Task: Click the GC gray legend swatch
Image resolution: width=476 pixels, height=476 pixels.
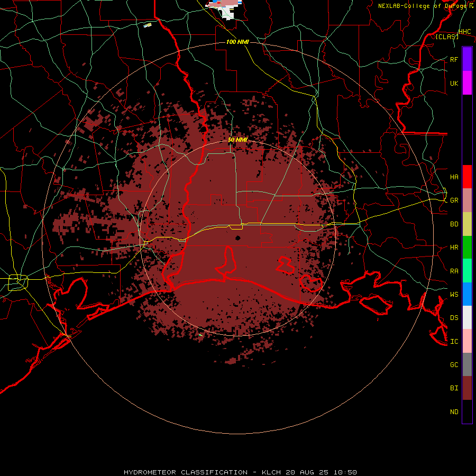Action: point(467,364)
